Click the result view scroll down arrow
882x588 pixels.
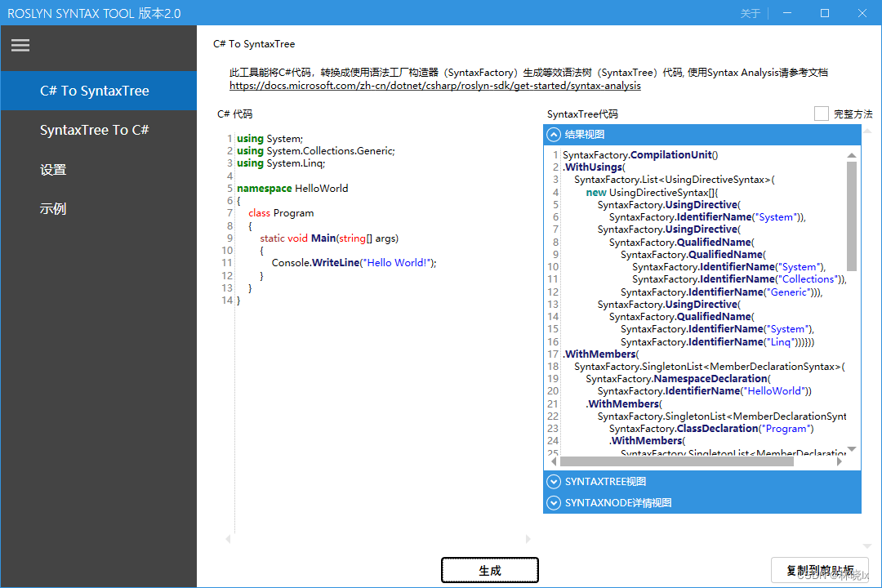[852, 449]
